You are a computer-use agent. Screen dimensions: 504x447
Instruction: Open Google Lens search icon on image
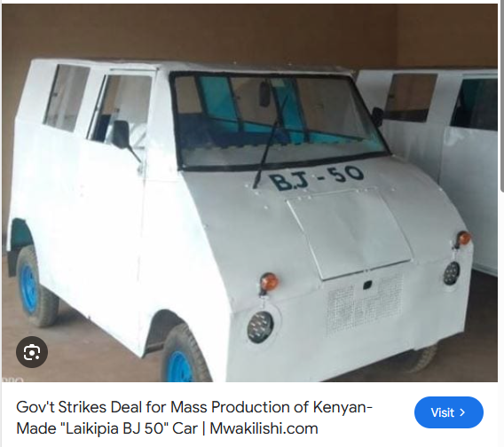[x=32, y=352]
